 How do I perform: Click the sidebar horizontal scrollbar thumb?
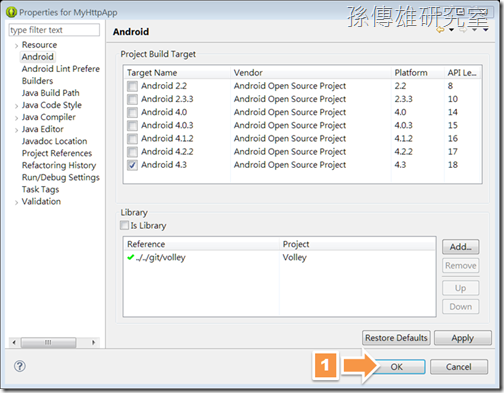48,342
